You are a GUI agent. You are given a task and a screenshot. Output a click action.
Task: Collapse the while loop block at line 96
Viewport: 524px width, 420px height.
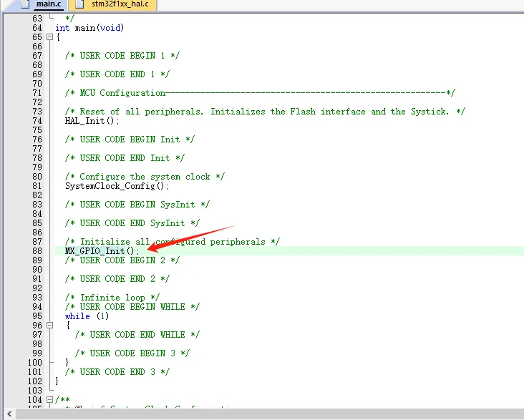49,326
